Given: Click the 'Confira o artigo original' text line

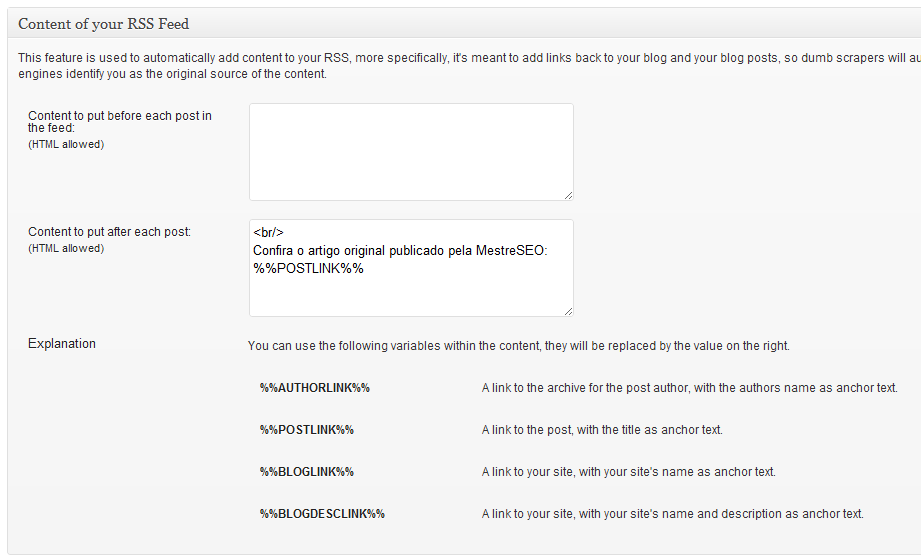Looking at the screenshot, I should pos(400,250).
